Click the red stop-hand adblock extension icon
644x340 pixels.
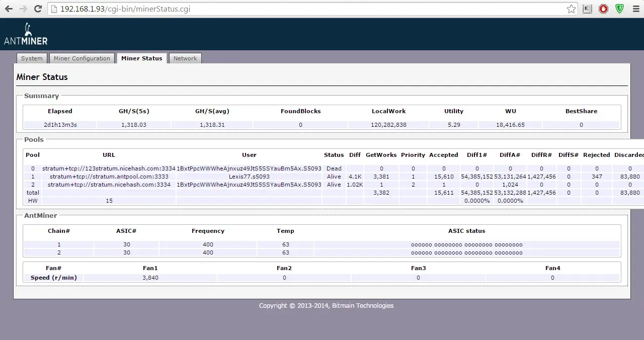(x=604, y=9)
